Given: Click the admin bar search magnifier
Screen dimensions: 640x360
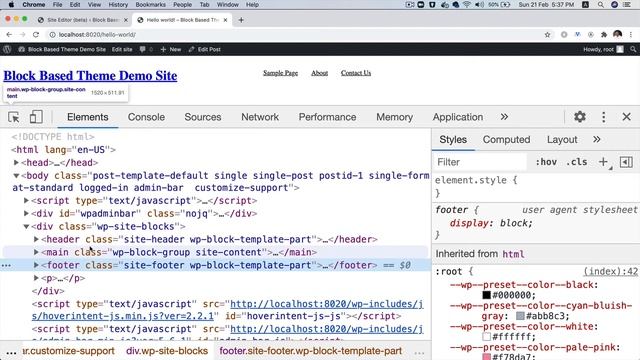Looking at the screenshot, I should point(633,49).
